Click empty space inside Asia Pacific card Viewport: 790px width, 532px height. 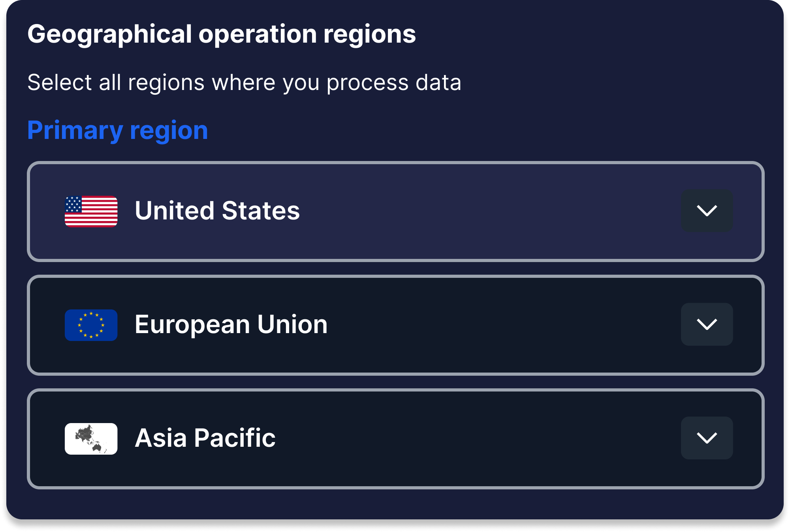point(494,438)
